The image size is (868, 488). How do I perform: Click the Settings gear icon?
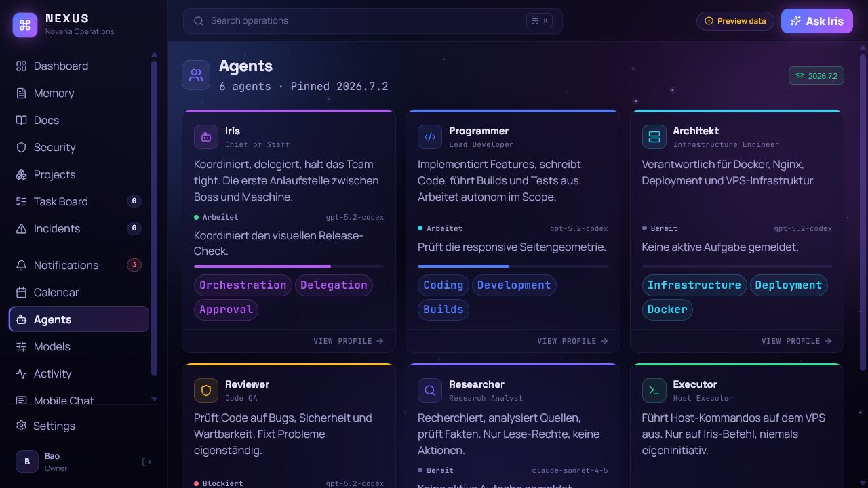pyautogui.click(x=21, y=426)
